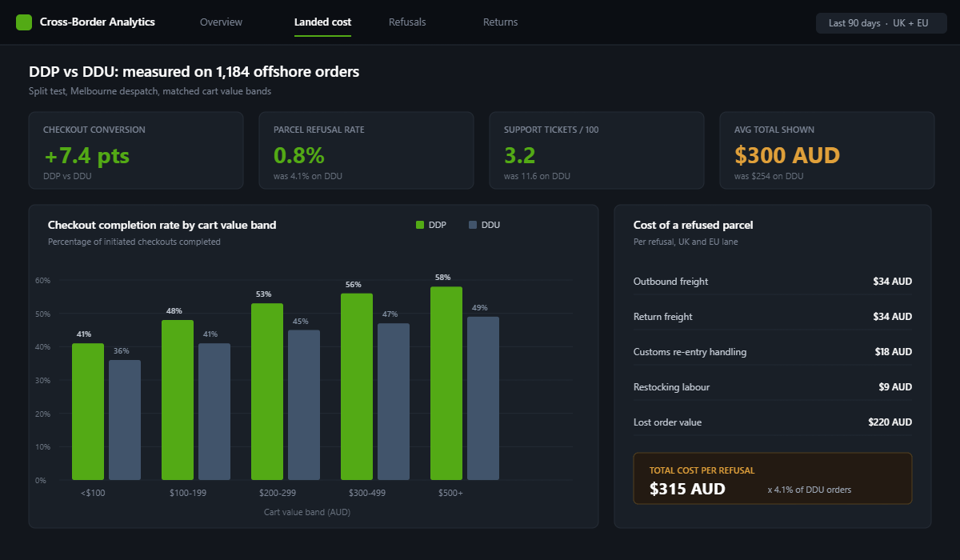
Task: Click the 41% DDP bar for <$100
Action: pos(88,412)
